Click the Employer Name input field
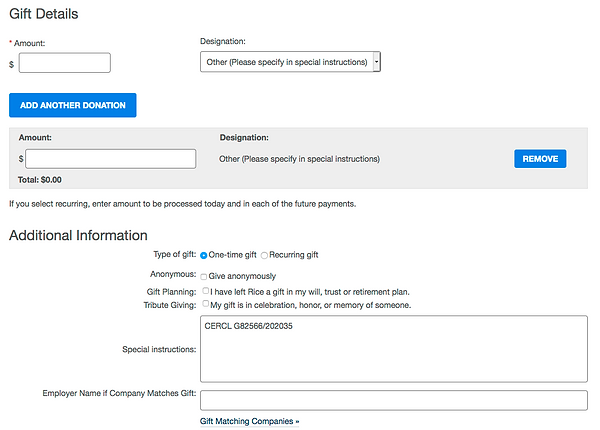Viewport: 600px width, 430px height. click(x=394, y=400)
